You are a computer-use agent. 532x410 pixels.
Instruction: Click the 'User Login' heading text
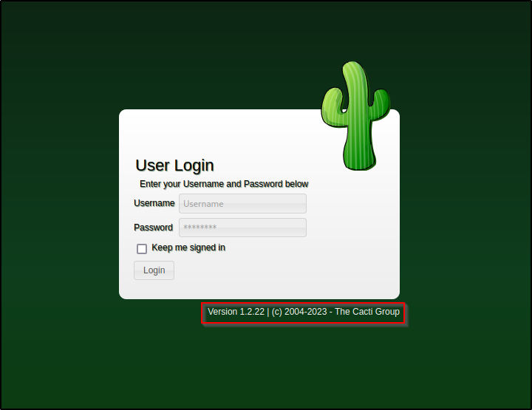174,165
